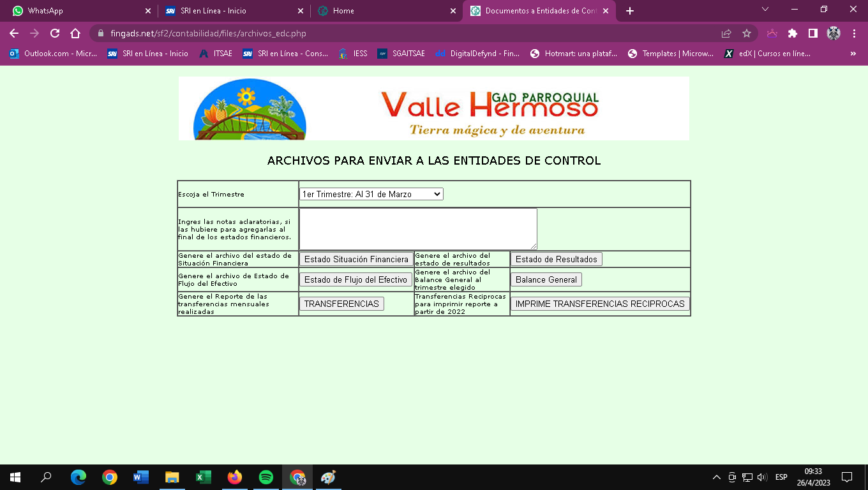This screenshot has height=490, width=868.
Task: Open the side panel icon in toolbar
Action: [x=813, y=33]
